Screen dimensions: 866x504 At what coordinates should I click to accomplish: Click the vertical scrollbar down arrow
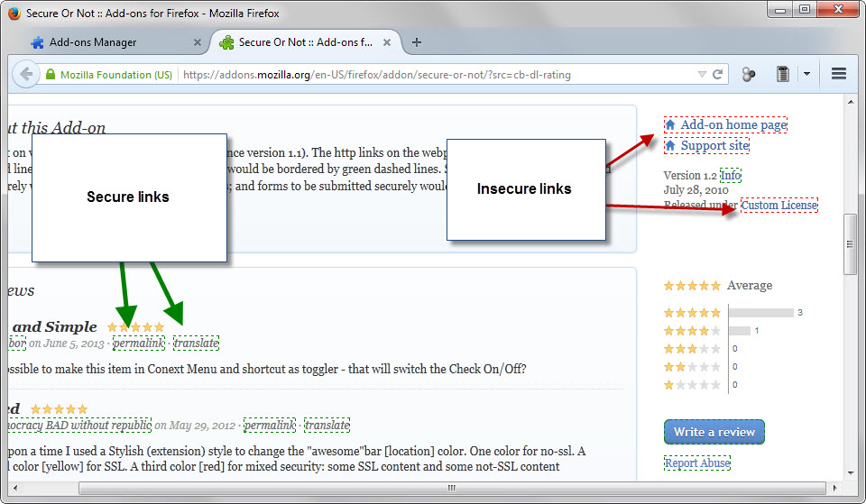pos(851,473)
